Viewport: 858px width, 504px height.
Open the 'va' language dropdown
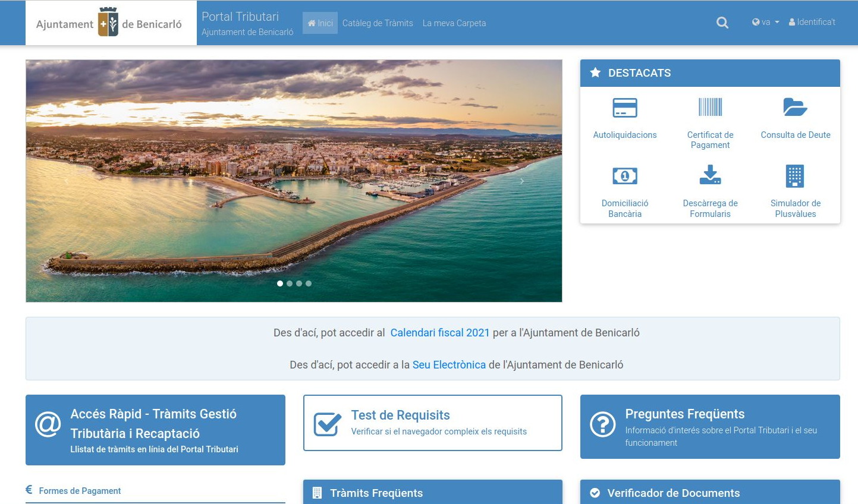[x=765, y=22]
